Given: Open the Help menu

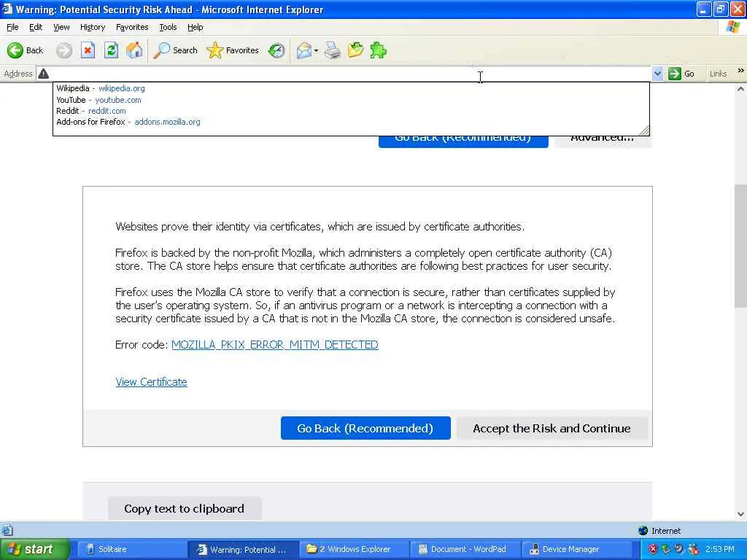Looking at the screenshot, I should (x=195, y=27).
